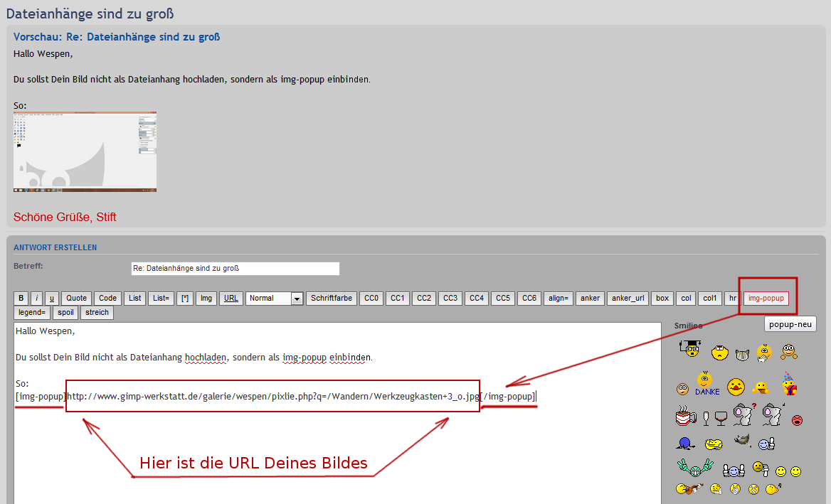Click the CC0 button

[371, 298]
